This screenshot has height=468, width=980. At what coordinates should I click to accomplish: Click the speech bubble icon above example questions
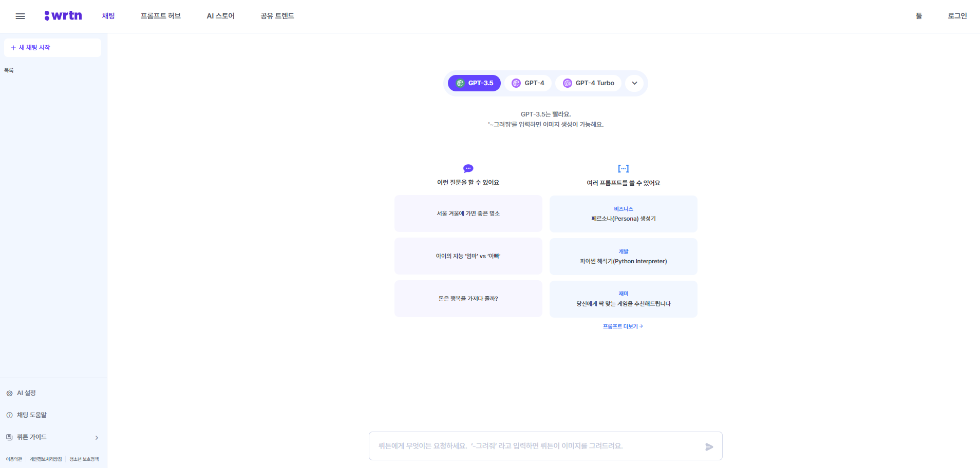coord(468,168)
